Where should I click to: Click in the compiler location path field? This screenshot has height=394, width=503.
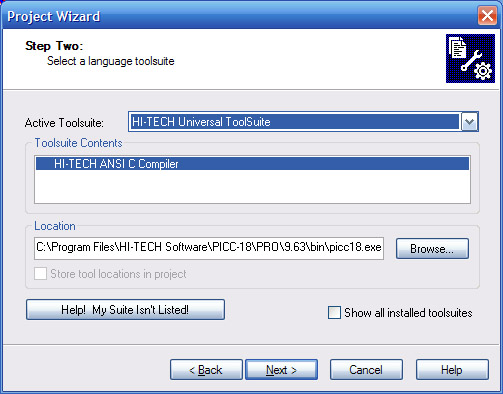coord(209,248)
